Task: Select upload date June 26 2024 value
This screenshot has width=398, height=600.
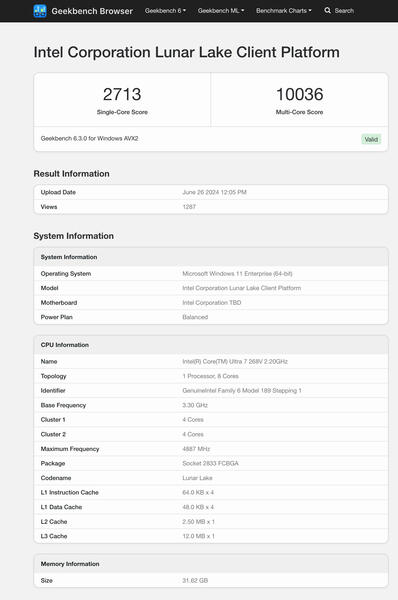Action: (214, 192)
